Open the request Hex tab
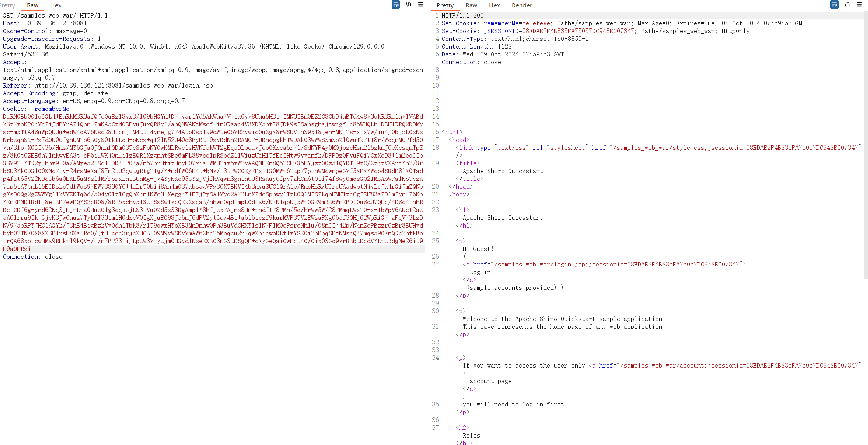 [56, 5]
